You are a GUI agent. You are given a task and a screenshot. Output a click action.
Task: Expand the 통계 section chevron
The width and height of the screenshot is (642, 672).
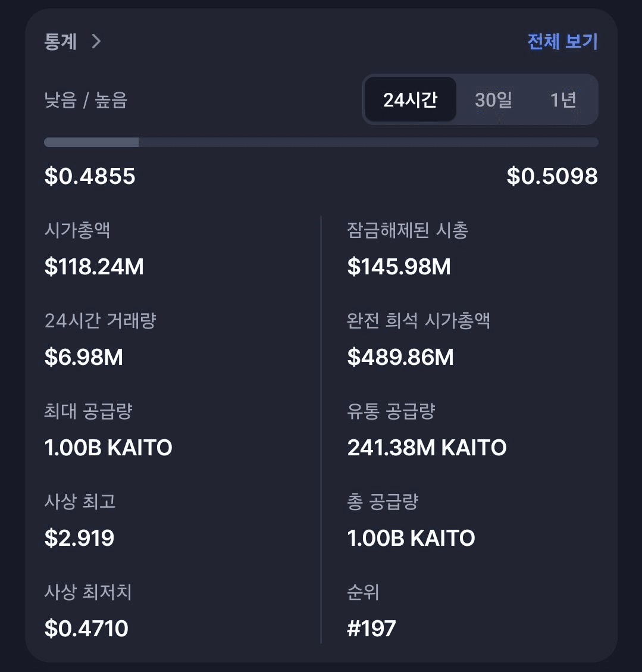96,41
